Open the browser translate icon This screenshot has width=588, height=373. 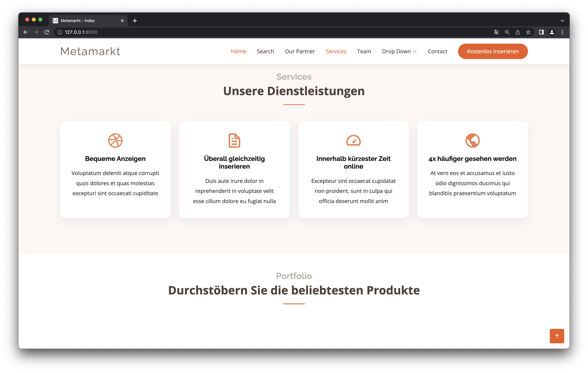point(496,32)
